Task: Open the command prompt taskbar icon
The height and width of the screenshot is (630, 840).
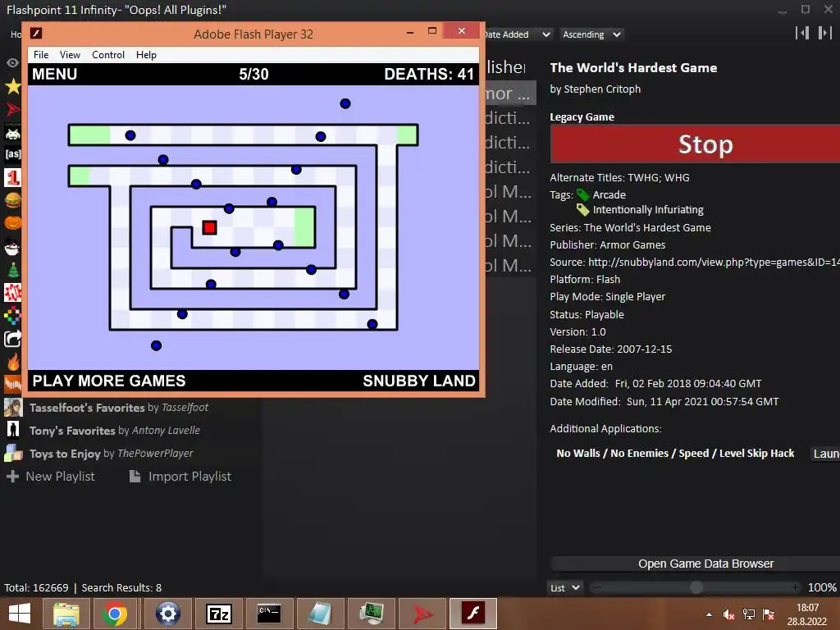Action: (269, 614)
